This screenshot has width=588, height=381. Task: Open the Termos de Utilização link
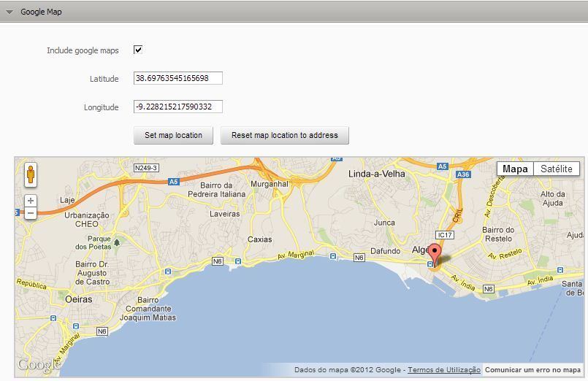tap(444, 370)
